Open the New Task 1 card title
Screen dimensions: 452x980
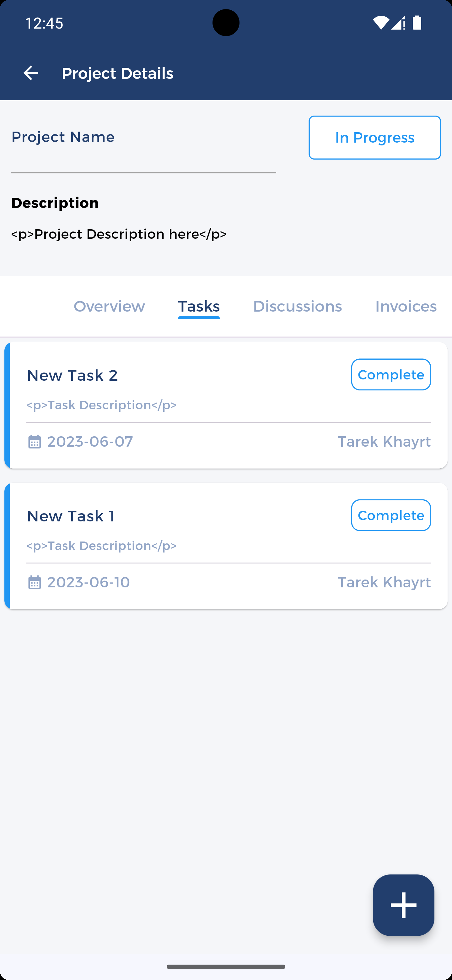pyautogui.click(x=71, y=516)
